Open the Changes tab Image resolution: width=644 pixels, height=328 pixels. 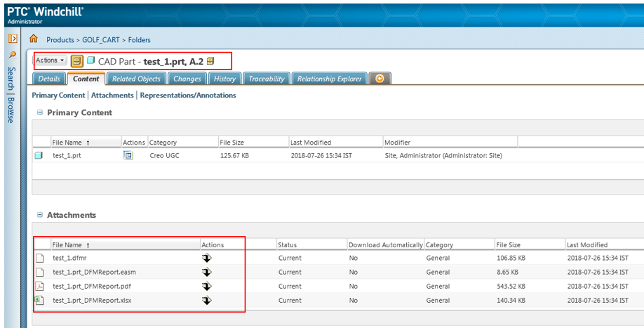tap(187, 79)
